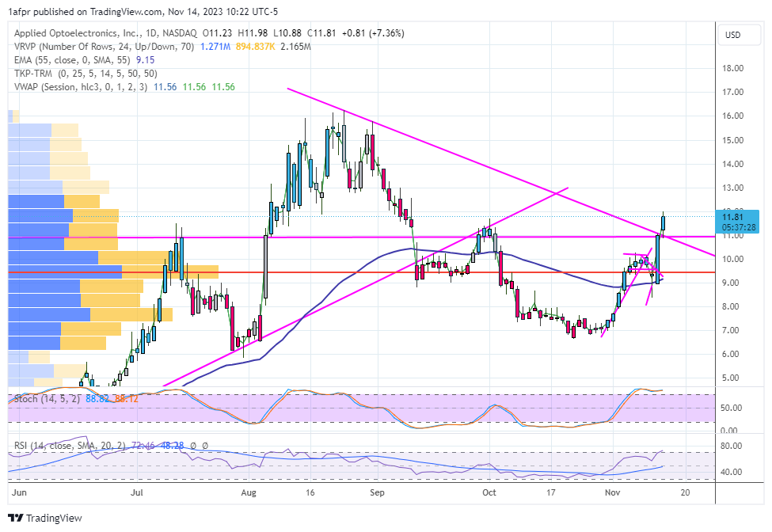Viewport: 772px width, 532px height.
Task: Select the horizontal pink resistance line
Action: pos(356,237)
